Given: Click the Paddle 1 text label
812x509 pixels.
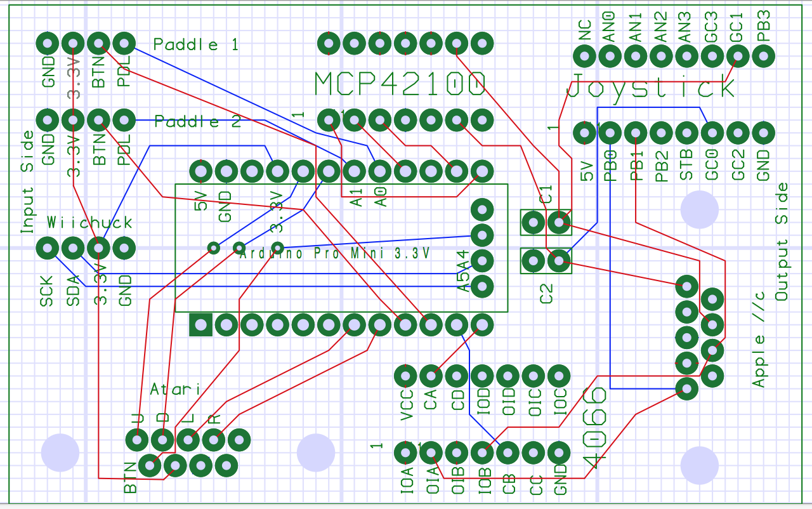Looking at the screenshot, I should pyautogui.click(x=197, y=44).
